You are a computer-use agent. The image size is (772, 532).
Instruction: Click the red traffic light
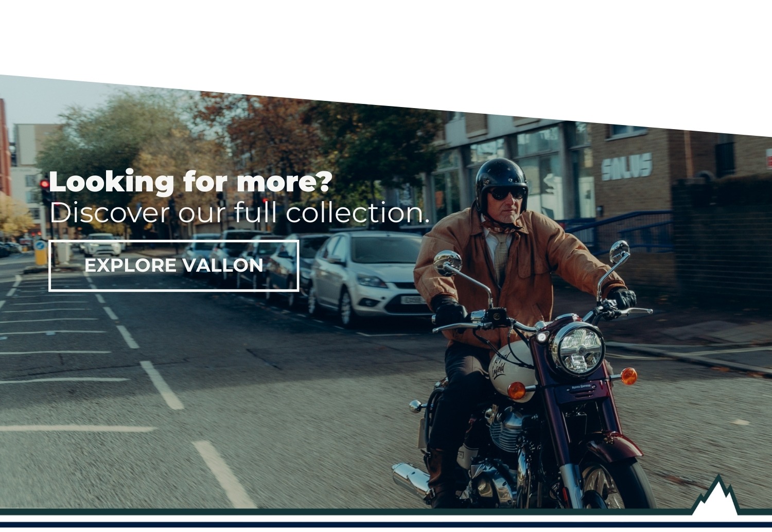(x=45, y=183)
